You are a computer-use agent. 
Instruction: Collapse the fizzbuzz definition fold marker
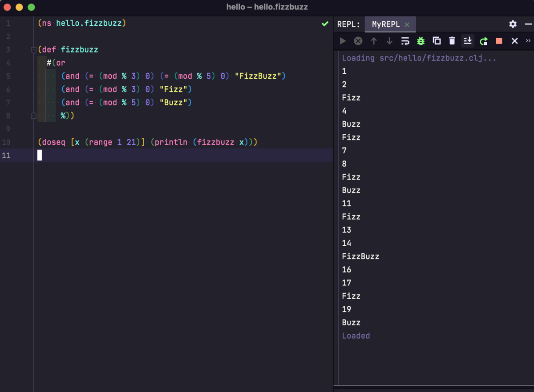coord(33,50)
